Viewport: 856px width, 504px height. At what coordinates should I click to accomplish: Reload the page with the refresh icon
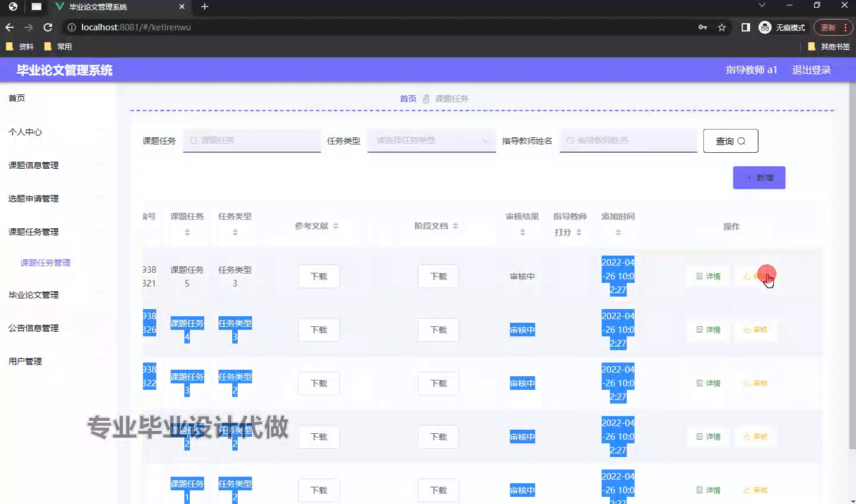click(48, 27)
